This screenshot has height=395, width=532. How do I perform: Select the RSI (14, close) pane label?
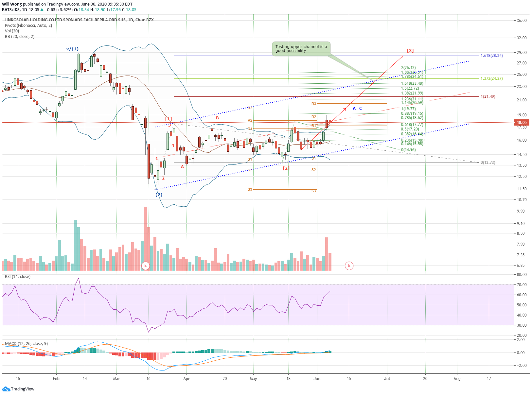tap(18, 276)
